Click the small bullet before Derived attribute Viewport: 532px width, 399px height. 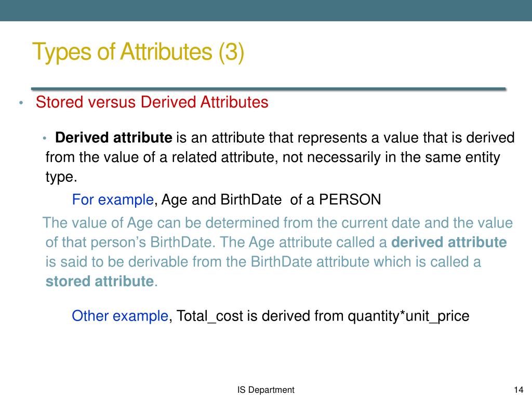pyautogui.click(x=45, y=138)
